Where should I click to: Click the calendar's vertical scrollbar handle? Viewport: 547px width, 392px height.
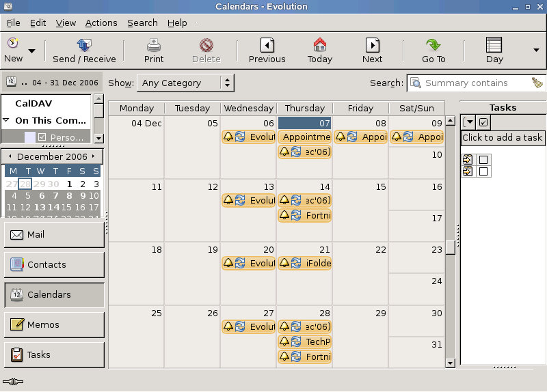click(450, 247)
